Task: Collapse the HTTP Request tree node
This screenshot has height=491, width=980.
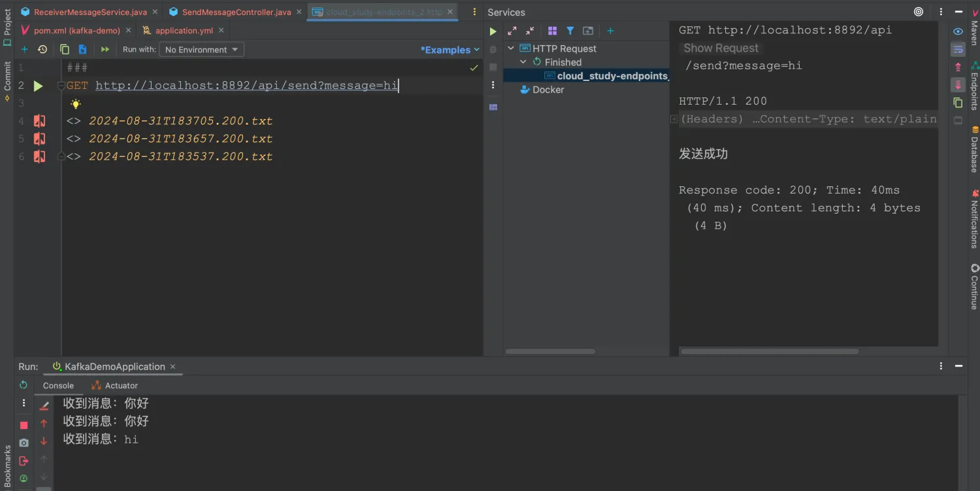Action: pyautogui.click(x=511, y=48)
